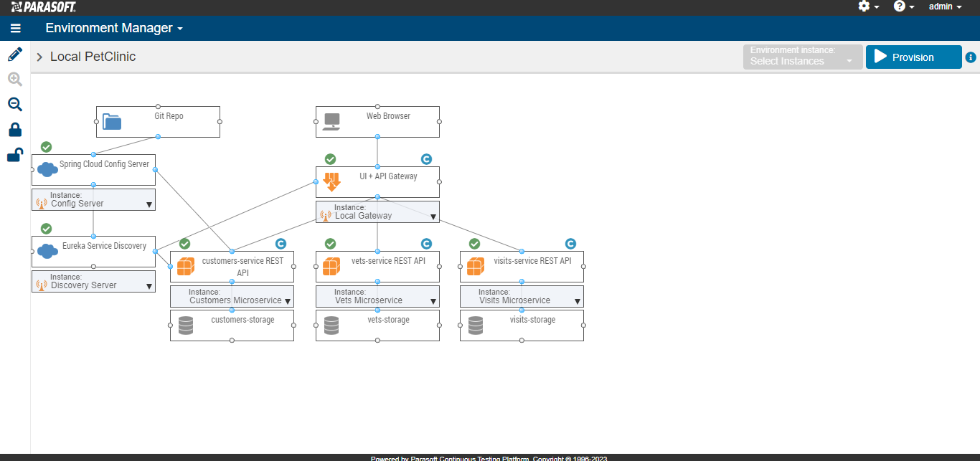This screenshot has width=980, height=461.
Task: Click green check above Spring Cloud Config Server
Action: point(47,147)
